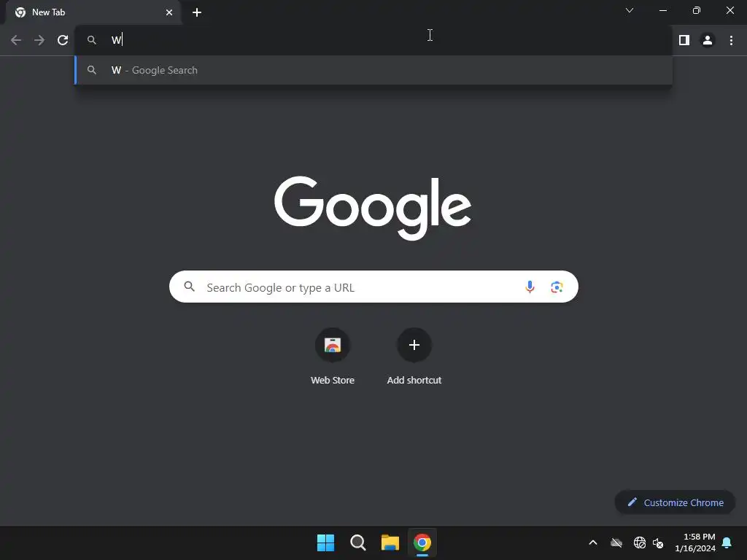Screen dimensions: 747x560
Task: Open the notifications bell icon
Action: tap(727, 542)
